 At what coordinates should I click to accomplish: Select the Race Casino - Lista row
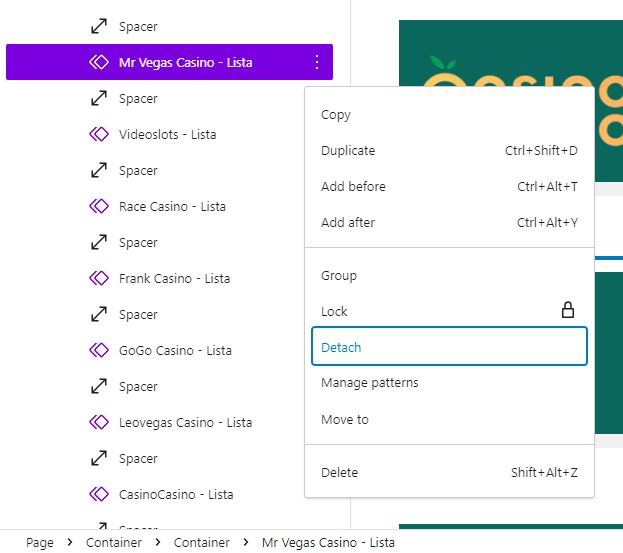click(x=169, y=206)
